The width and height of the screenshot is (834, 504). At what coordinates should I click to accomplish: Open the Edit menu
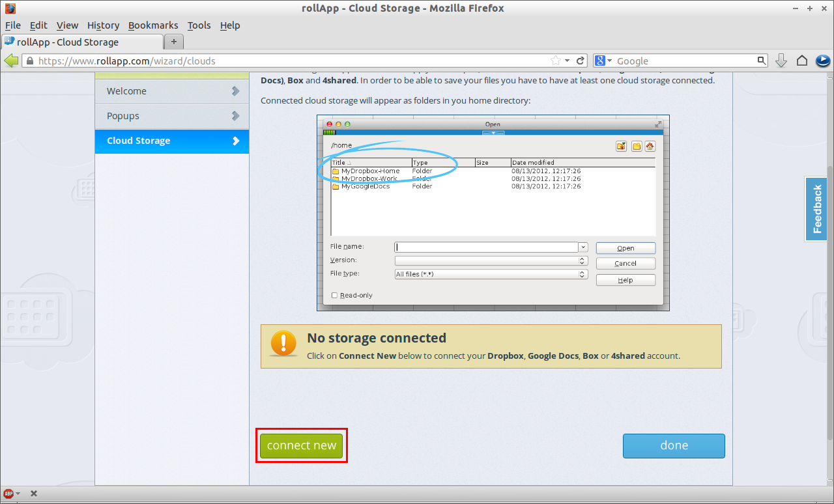click(38, 25)
